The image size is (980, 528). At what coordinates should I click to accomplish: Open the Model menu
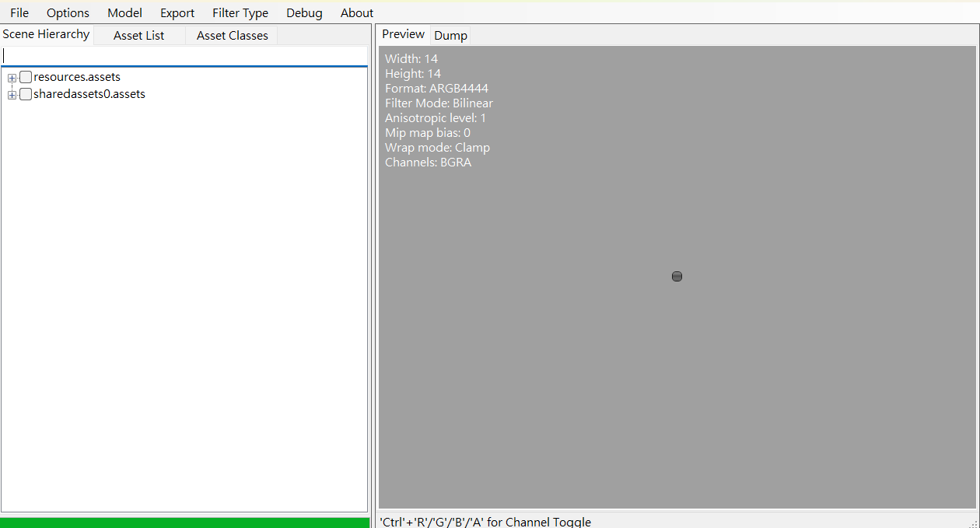coord(124,12)
